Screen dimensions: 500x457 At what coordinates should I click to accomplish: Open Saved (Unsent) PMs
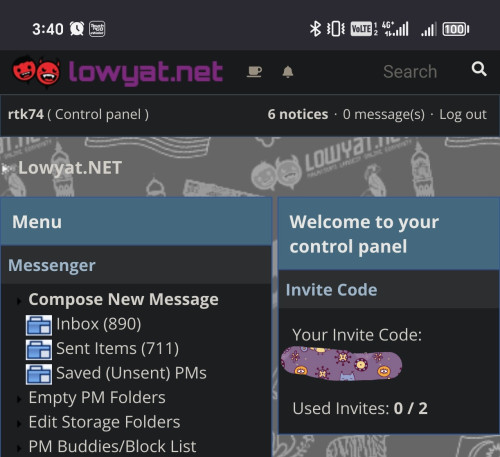tap(131, 373)
